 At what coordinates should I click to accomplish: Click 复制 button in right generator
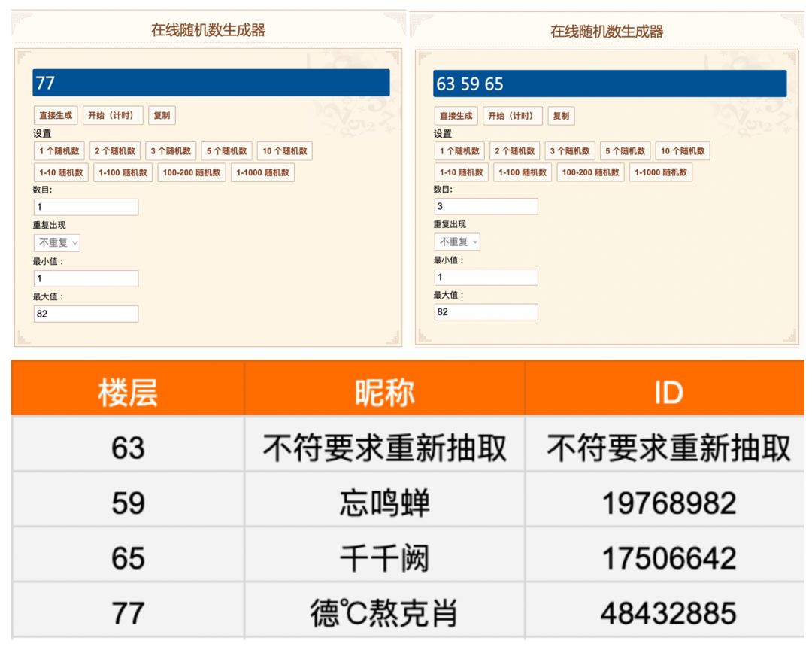click(x=561, y=116)
